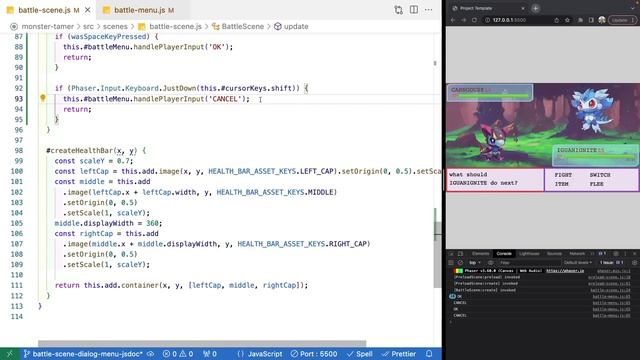The height and width of the screenshot is (360, 640).
Task: Open a new browser tab
Action: point(536,8)
